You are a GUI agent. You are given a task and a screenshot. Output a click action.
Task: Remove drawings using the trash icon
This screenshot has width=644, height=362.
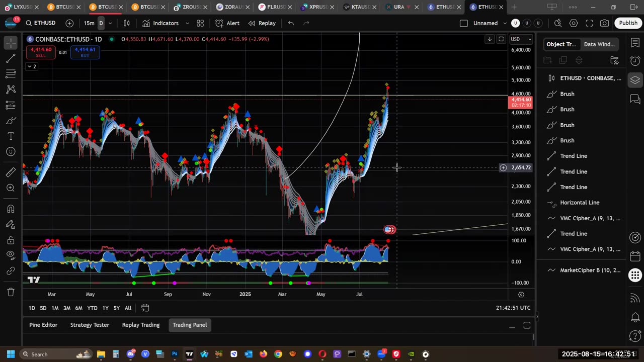[11, 292]
